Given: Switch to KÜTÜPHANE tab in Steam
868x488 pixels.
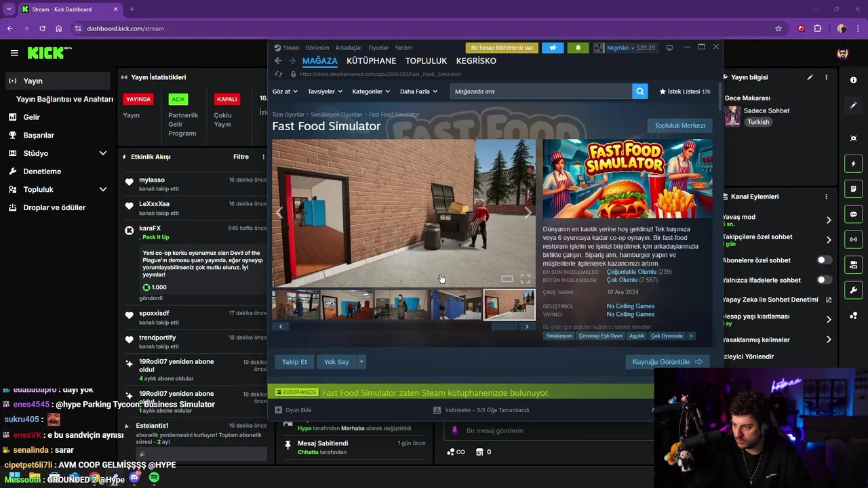Looking at the screenshot, I should 371,61.
